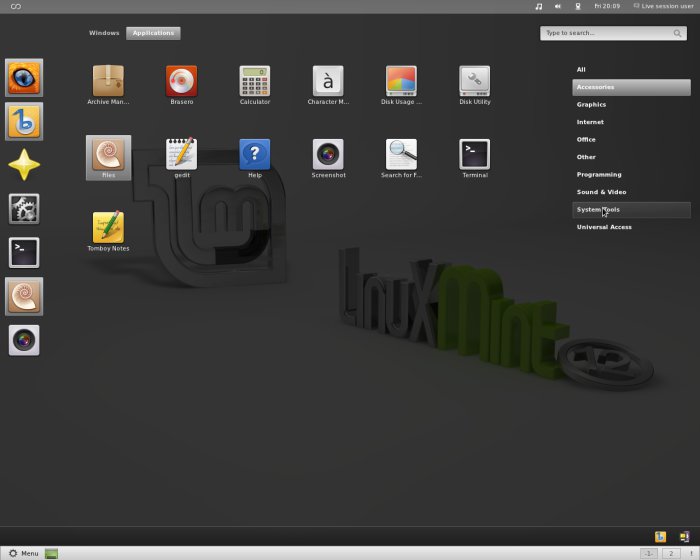Click the Banshee icon in the message tray

pyautogui.click(x=660, y=536)
